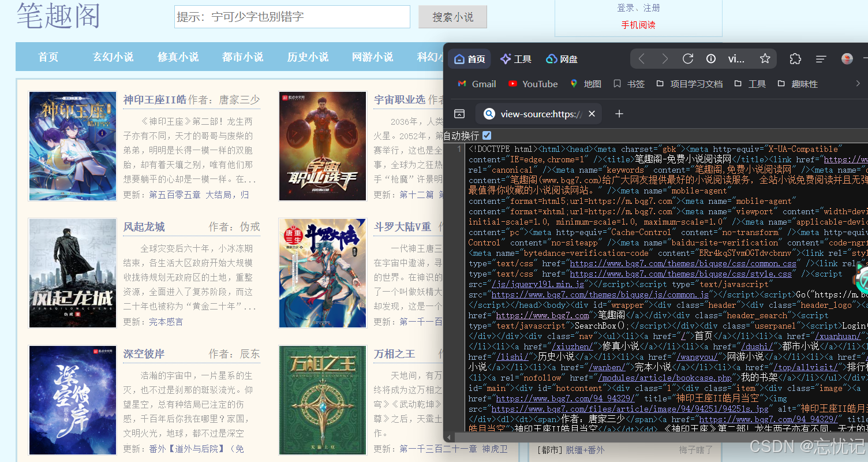Image resolution: width=868 pixels, height=462 pixels.
Task: Click the address bar URL text
Action: pos(736,59)
